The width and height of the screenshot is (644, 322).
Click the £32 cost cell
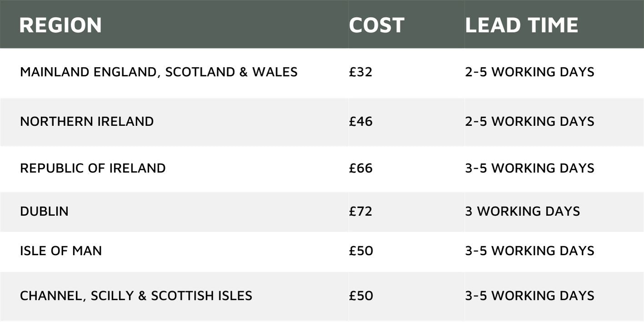(361, 72)
